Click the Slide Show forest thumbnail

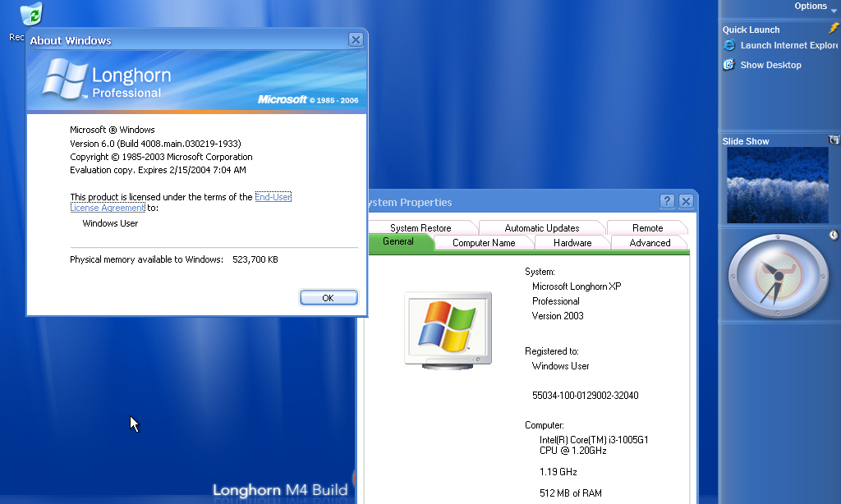pos(777,185)
